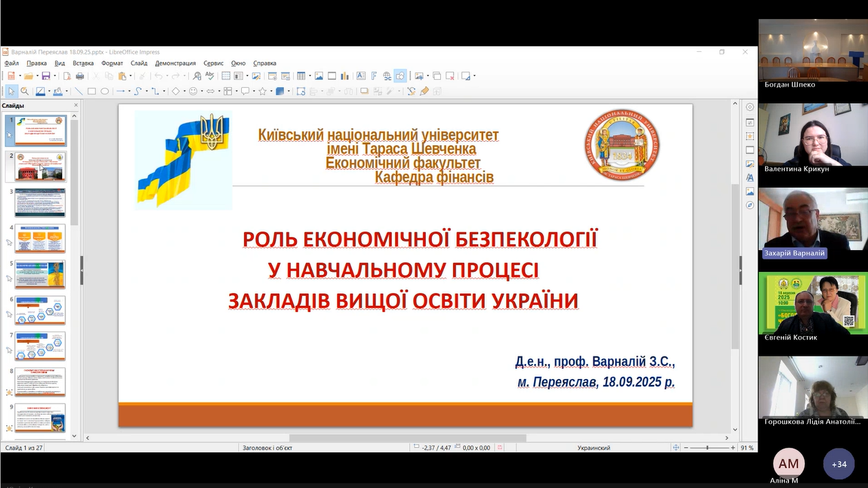The image size is (868, 488).
Task: Choose the Insert Line tool
Action: pos(78,91)
